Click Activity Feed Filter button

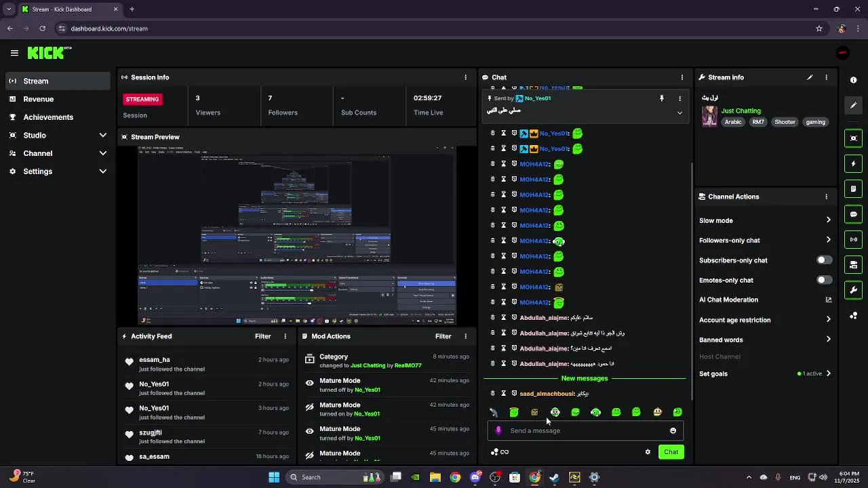coord(262,336)
